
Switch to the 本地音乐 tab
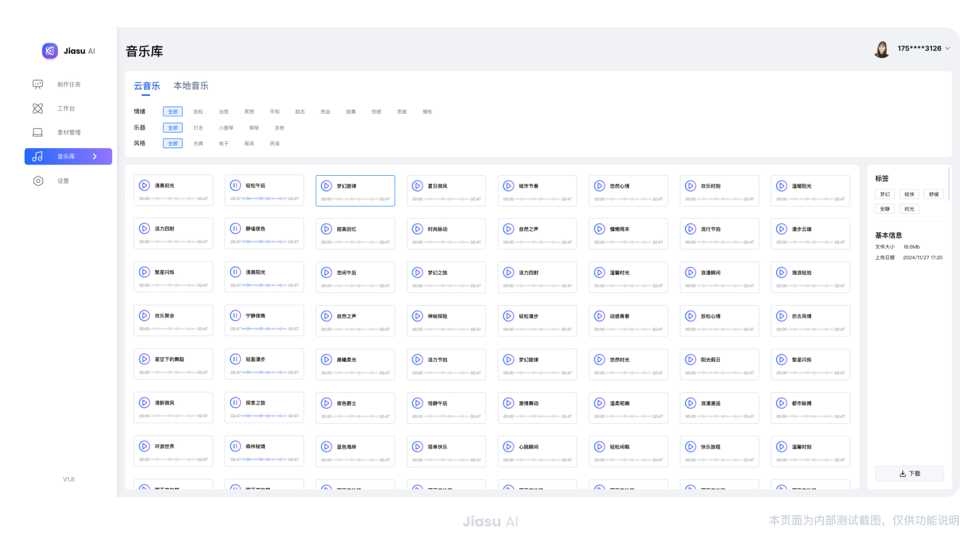pos(191,86)
